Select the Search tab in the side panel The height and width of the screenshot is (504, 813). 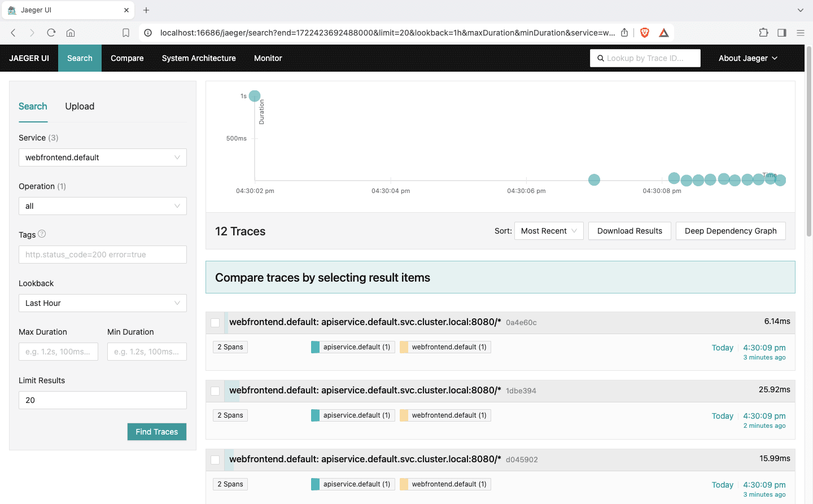coord(33,106)
